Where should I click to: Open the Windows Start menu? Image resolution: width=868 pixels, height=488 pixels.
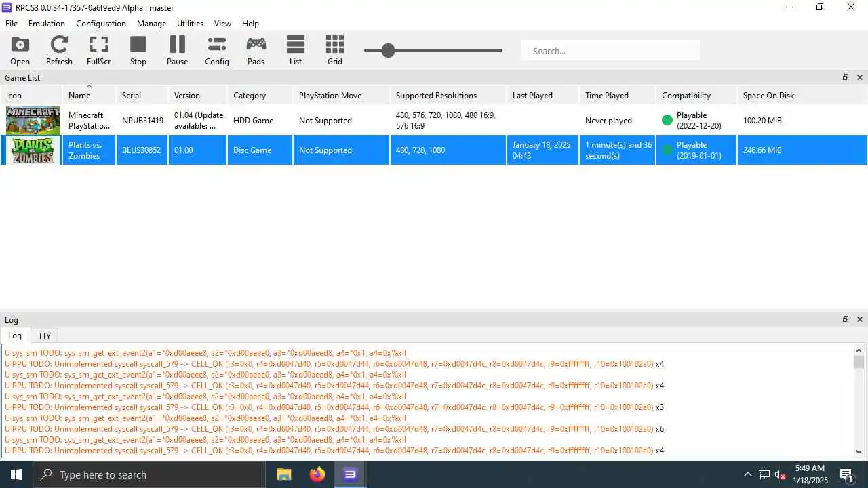16,474
